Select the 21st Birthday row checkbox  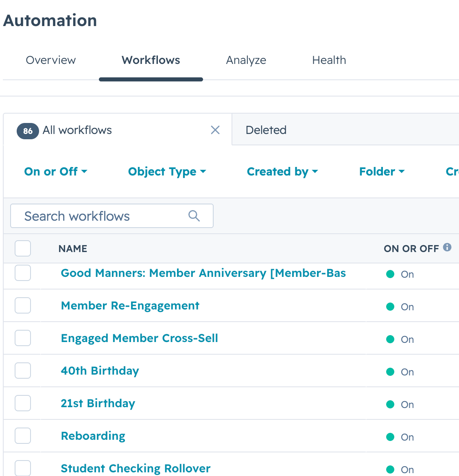click(23, 403)
